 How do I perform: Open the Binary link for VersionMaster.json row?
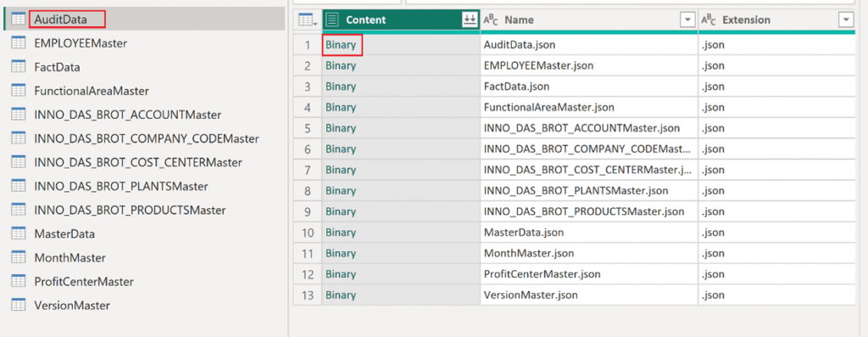coord(341,295)
